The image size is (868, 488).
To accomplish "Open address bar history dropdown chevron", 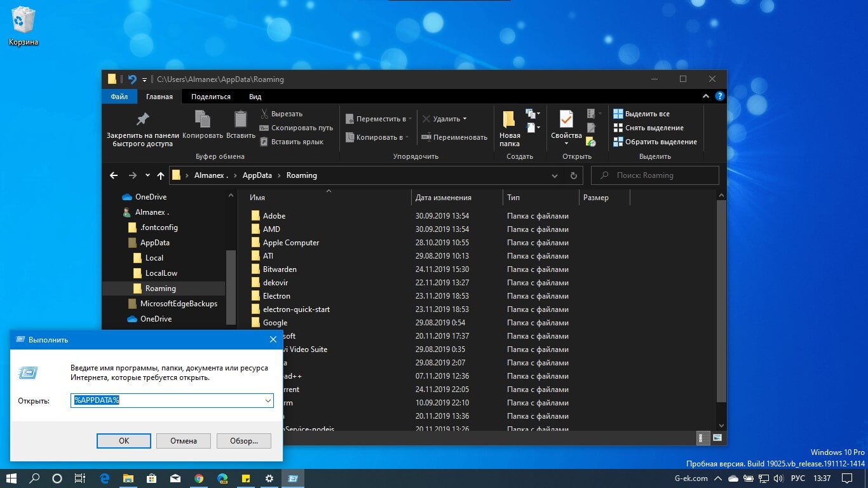I will (555, 176).
